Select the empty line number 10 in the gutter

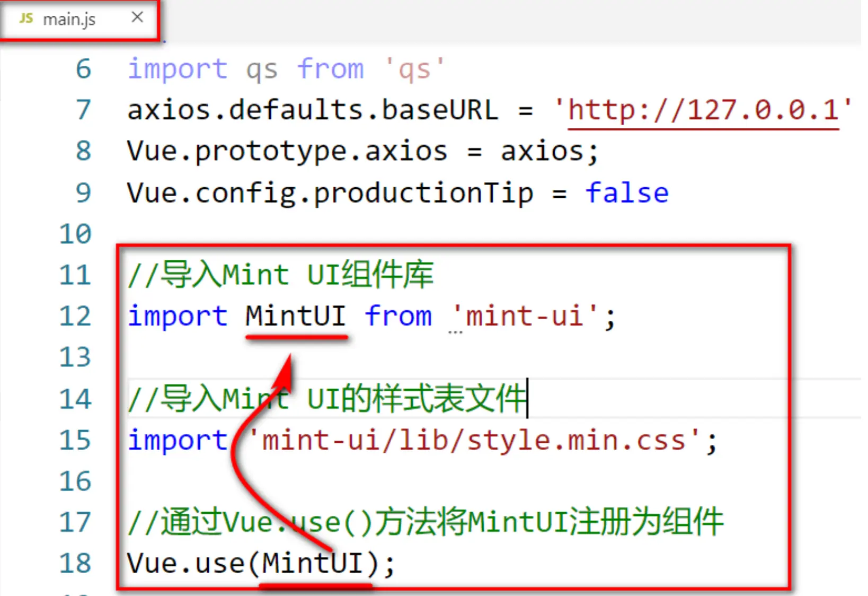[x=75, y=234]
